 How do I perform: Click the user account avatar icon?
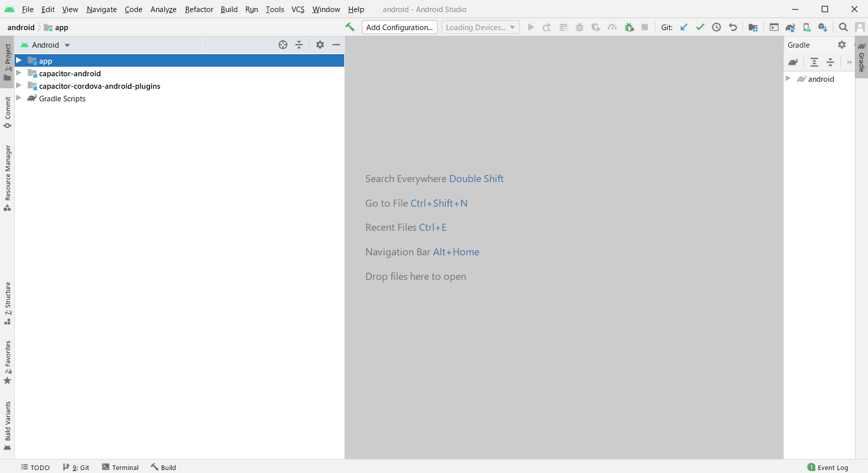click(860, 27)
